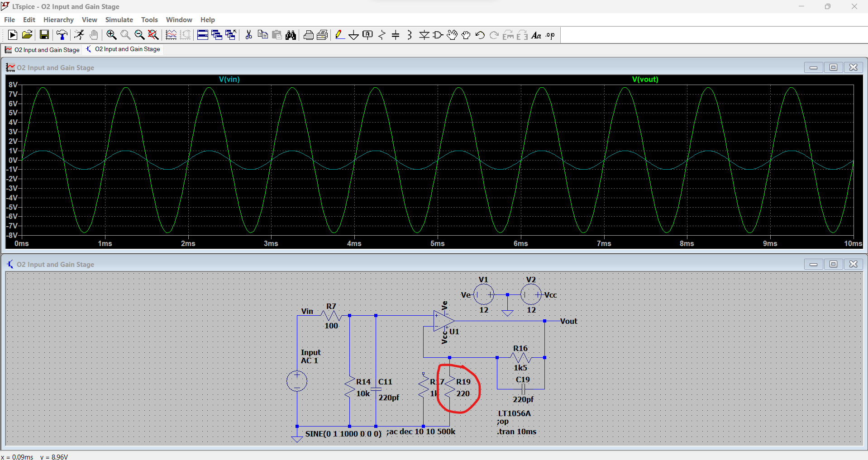868x460 pixels.
Task: Click the SINE(0 1 1000 0 0 0) text
Action: 343,433
